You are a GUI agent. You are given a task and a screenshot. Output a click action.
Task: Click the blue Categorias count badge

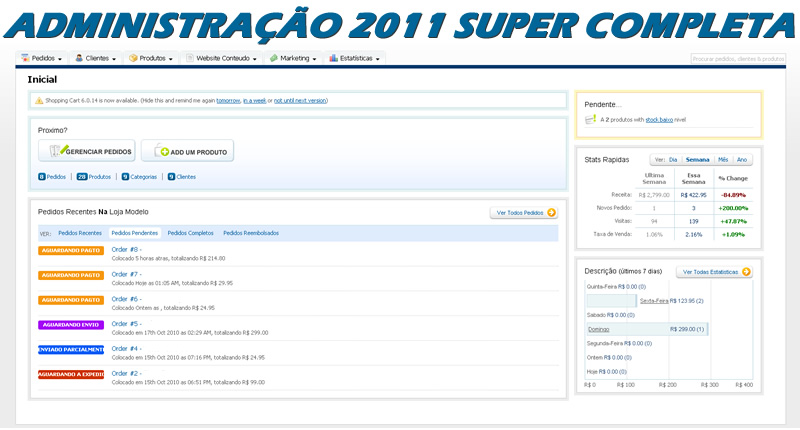[125, 177]
